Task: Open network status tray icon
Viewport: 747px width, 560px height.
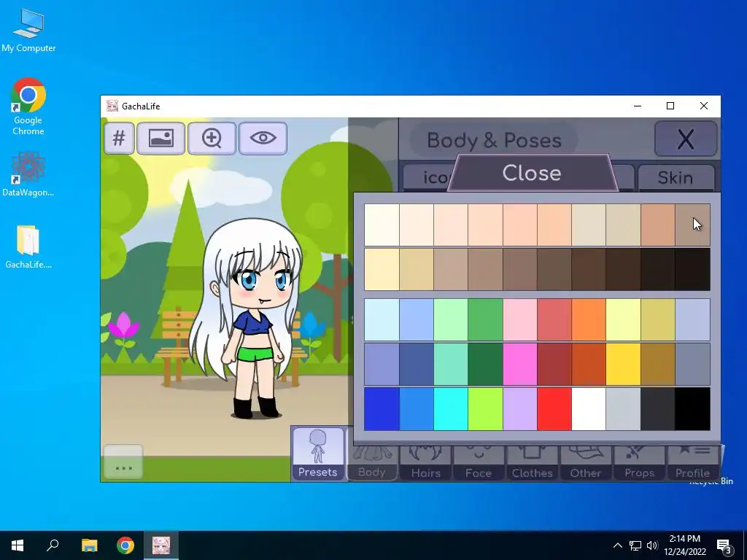Action: [635, 545]
